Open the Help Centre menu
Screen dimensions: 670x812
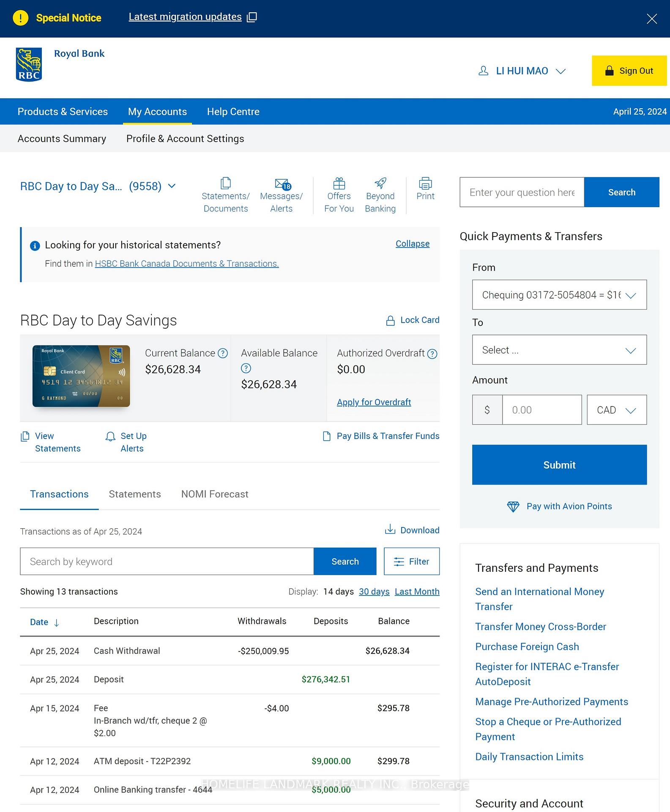233,112
